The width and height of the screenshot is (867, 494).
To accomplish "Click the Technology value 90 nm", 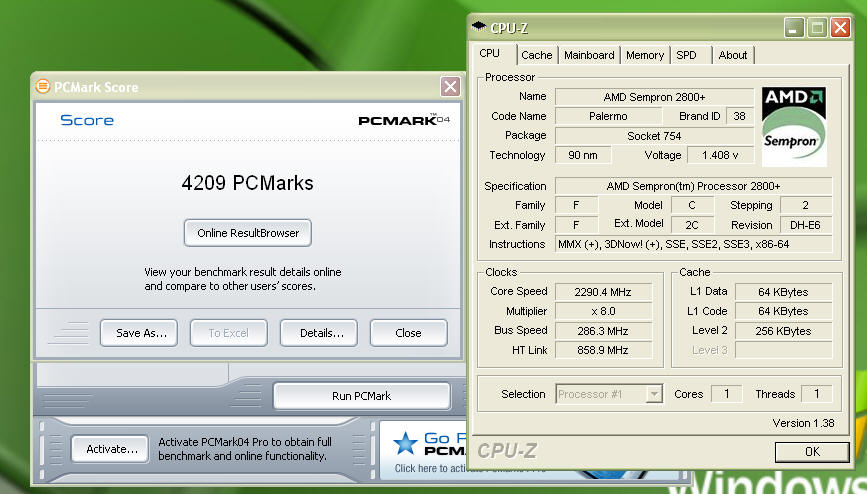I will click(583, 155).
